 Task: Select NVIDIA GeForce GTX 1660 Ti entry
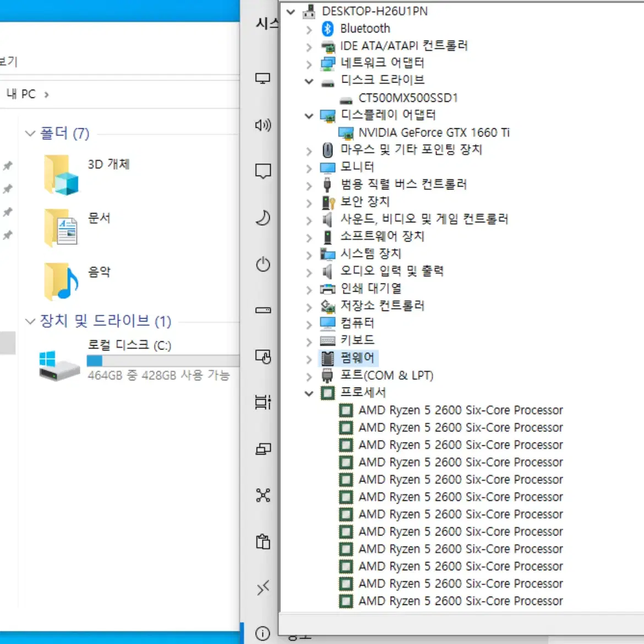click(434, 133)
